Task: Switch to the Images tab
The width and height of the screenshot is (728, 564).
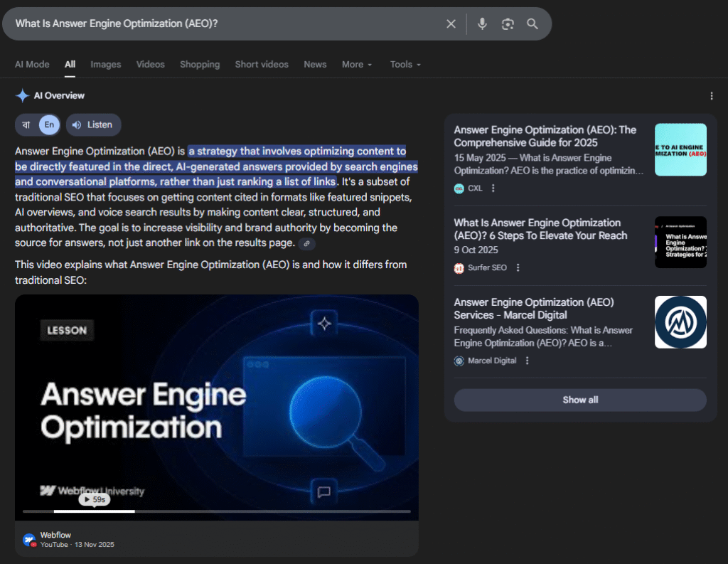Action: click(105, 64)
